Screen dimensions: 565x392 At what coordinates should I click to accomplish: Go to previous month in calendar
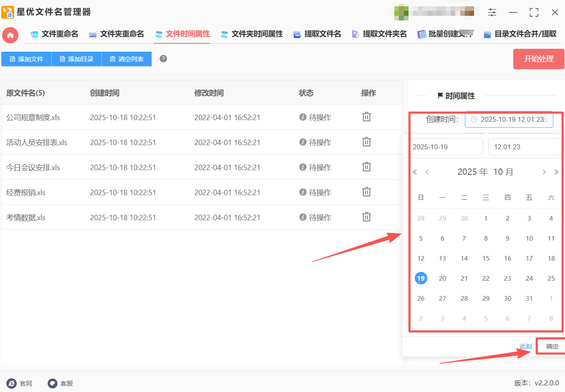click(427, 172)
